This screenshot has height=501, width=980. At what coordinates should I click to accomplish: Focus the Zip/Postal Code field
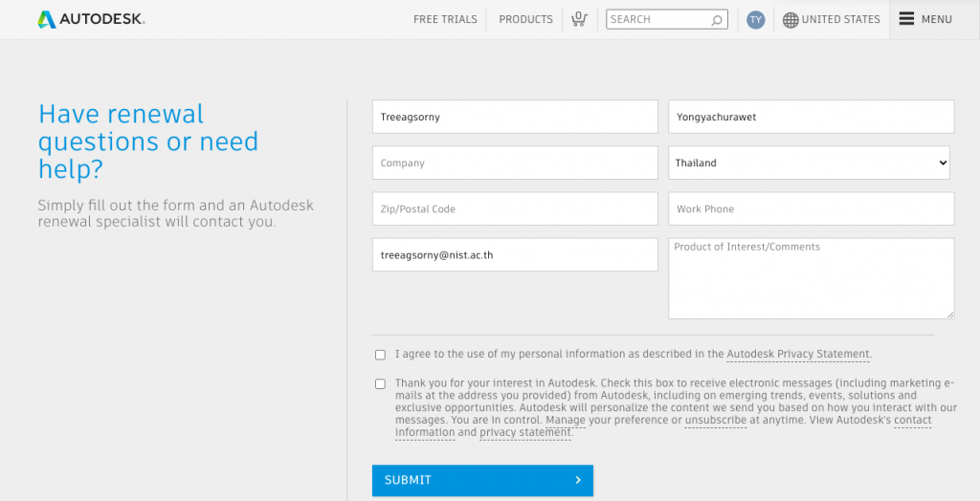tap(515, 209)
